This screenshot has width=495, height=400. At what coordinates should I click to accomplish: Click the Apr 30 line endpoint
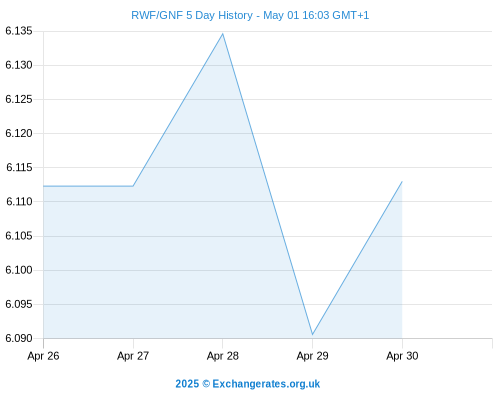coord(402,182)
